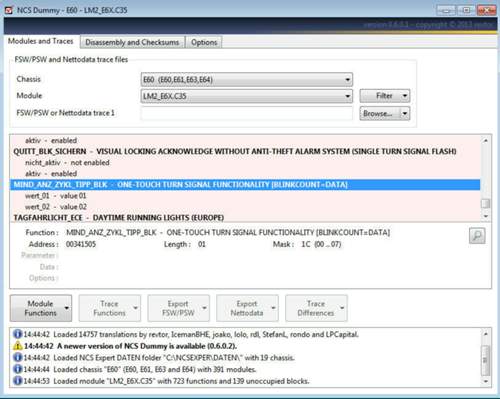This screenshot has height=399, width=500.
Task: Click the Length value 01
Action: (x=202, y=244)
